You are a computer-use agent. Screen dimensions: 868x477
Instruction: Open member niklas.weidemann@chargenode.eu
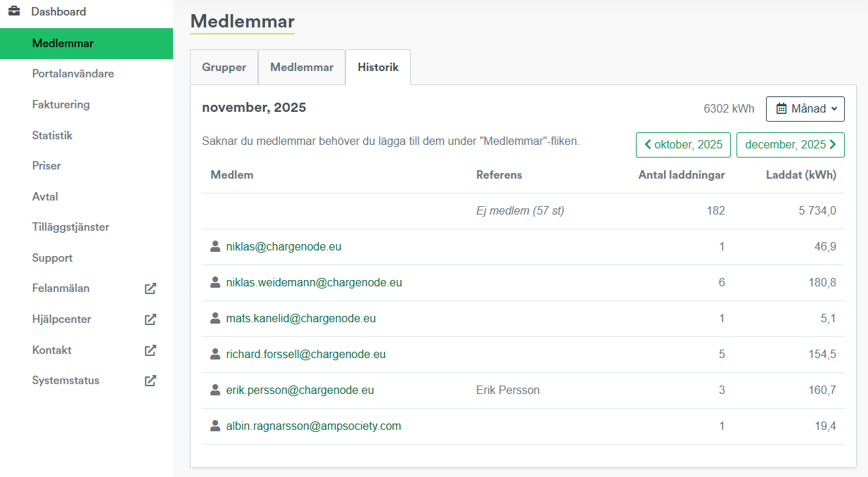coord(314,283)
